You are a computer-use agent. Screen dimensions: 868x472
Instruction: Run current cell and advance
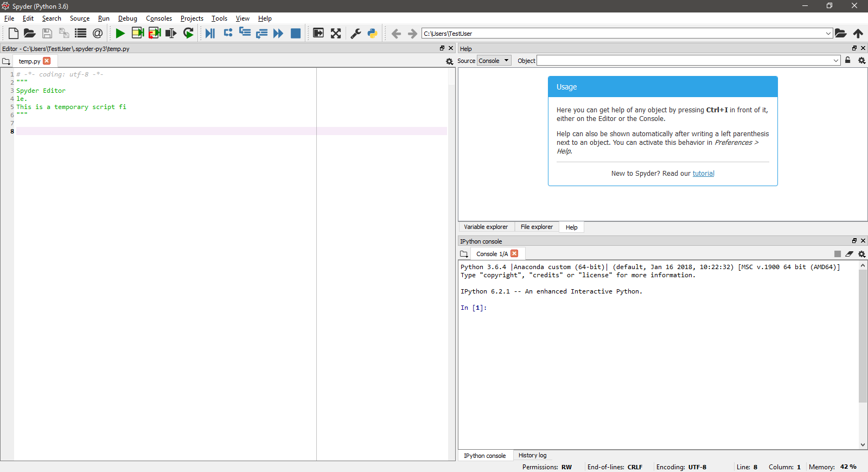click(x=155, y=33)
